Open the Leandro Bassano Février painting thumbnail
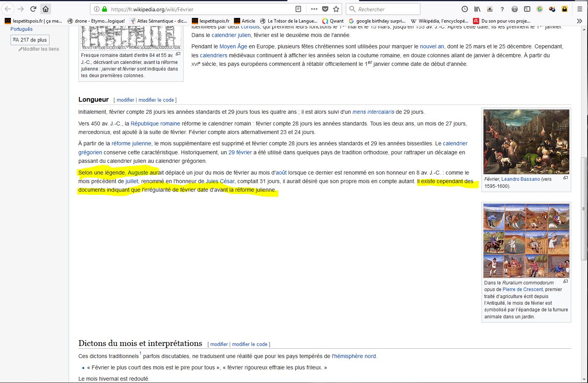The image size is (588, 383). point(526,141)
